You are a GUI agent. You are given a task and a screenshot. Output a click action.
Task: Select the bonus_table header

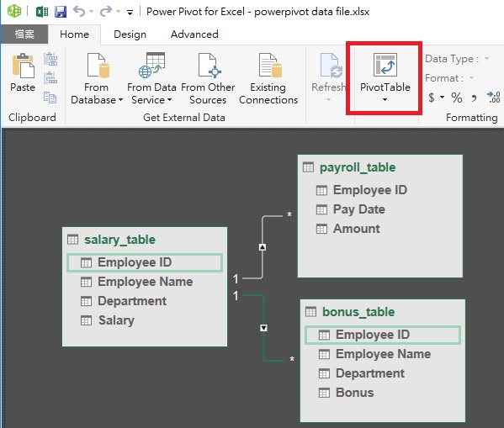click(358, 312)
